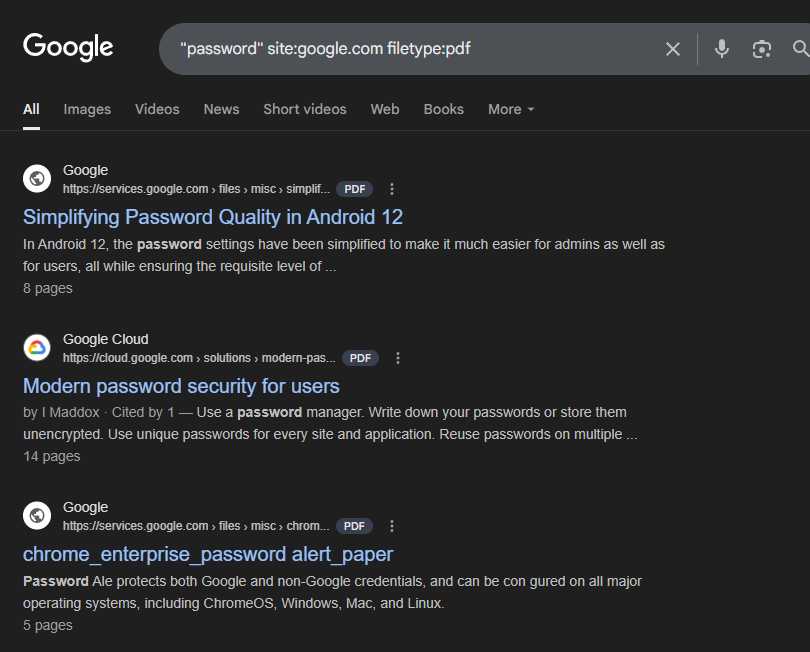Clear the search query with X icon
Image resolution: width=810 pixels, height=652 pixels.
point(673,49)
